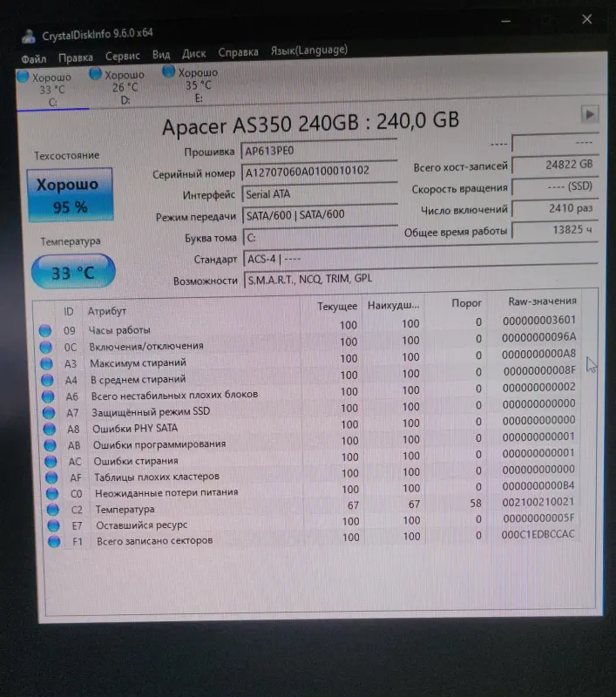Click the health status icon of disk C:
The height and width of the screenshot is (697, 616).
(23, 76)
